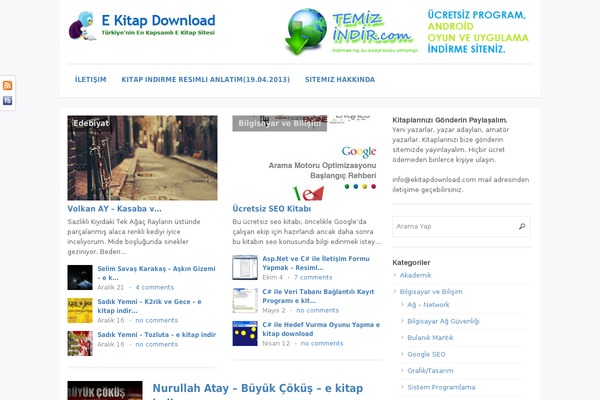This screenshot has height=400, width=600.
Task: Open the Volkan AY - Kasaba post title
Action: click(114, 209)
